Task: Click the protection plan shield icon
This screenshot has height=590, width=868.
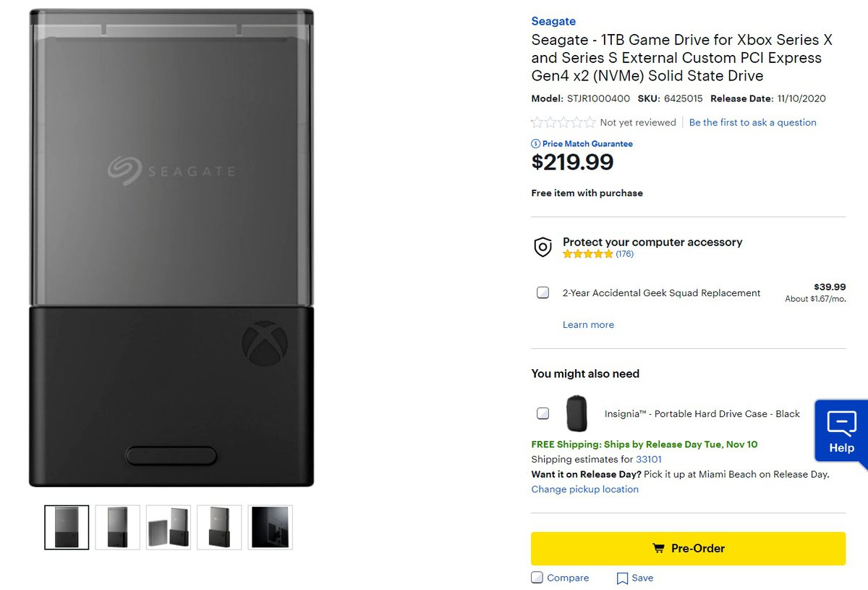Action: (542, 248)
